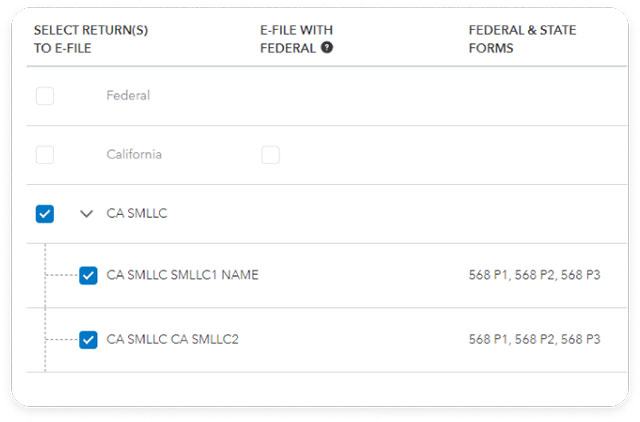The height and width of the screenshot is (422, 640).
Task: Click the Federal & State Forms header
Action: [x=522, y=39]
